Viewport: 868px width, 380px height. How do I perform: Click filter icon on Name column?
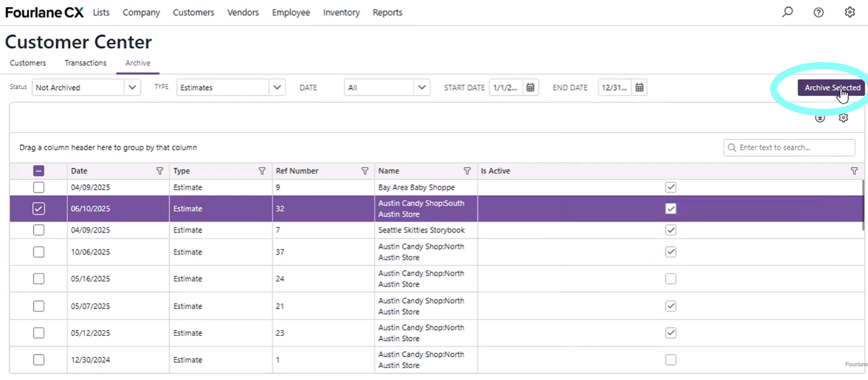coord(467,171)
